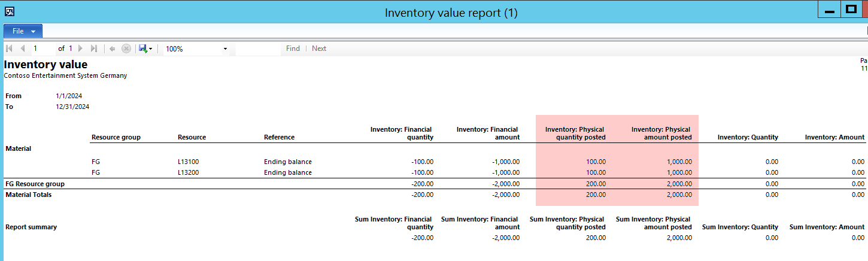Image resolution: width=868 pixels, height=261 pixels.
Task: Open the File menu
Action: coord(23,31)
